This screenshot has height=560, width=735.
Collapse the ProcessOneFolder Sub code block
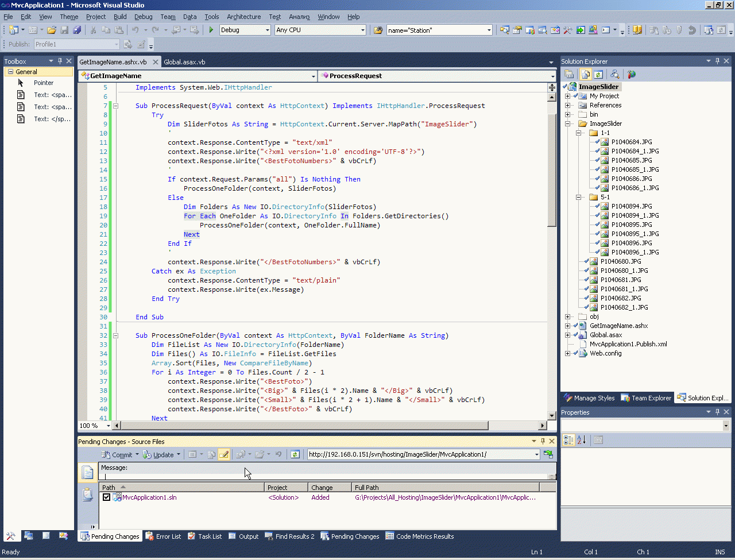[115, 335]
